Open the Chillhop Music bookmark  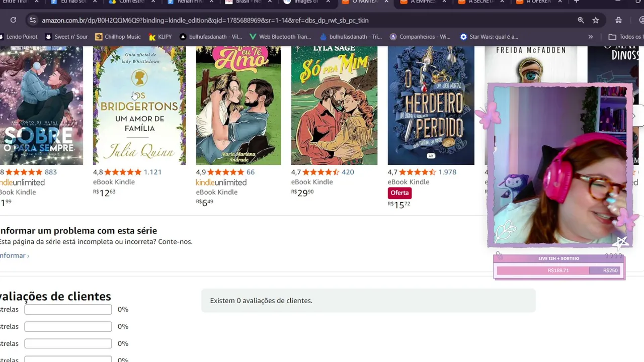click(x=118, y=37)
